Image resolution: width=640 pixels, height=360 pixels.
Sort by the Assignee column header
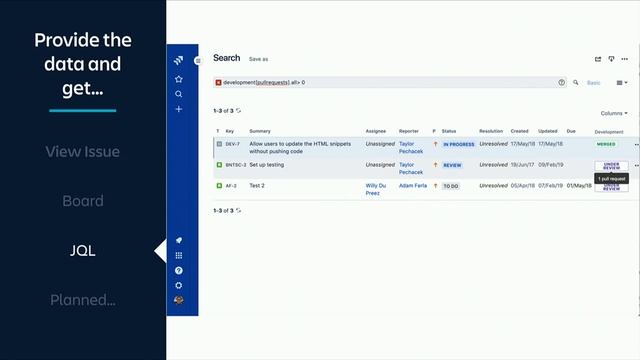tap(376, 131)
